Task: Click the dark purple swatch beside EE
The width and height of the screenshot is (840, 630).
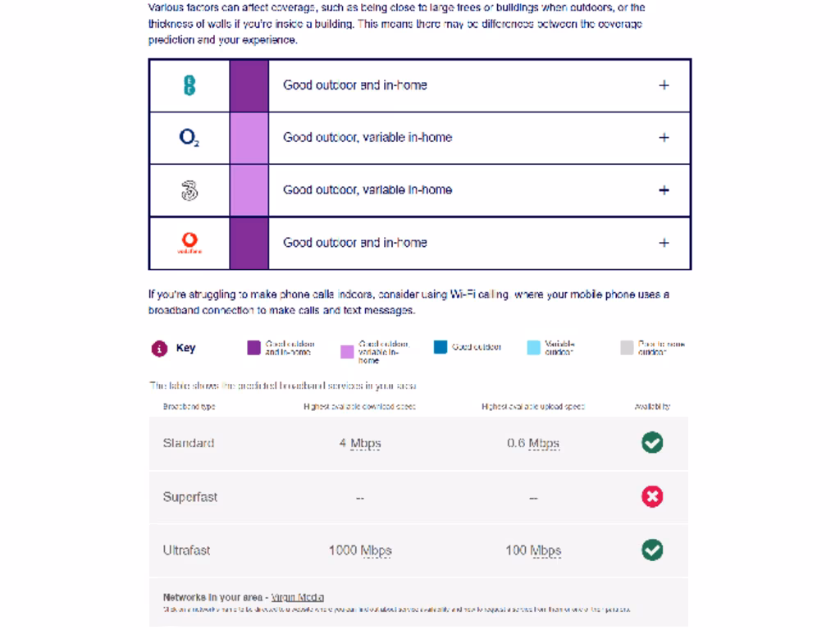Action: (249, 85)
